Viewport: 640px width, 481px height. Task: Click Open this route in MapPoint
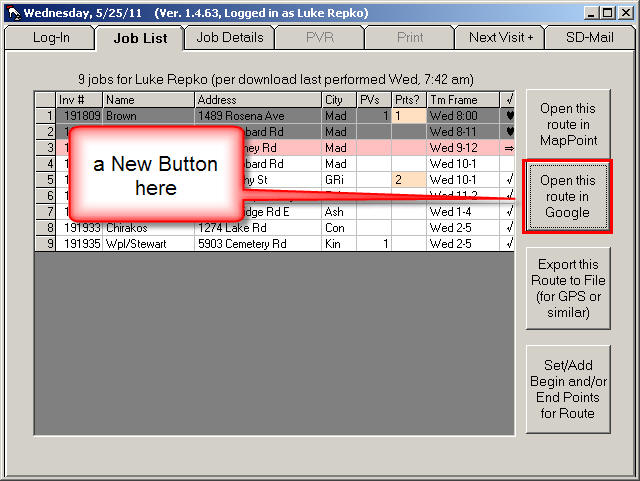tap(568, 124)
